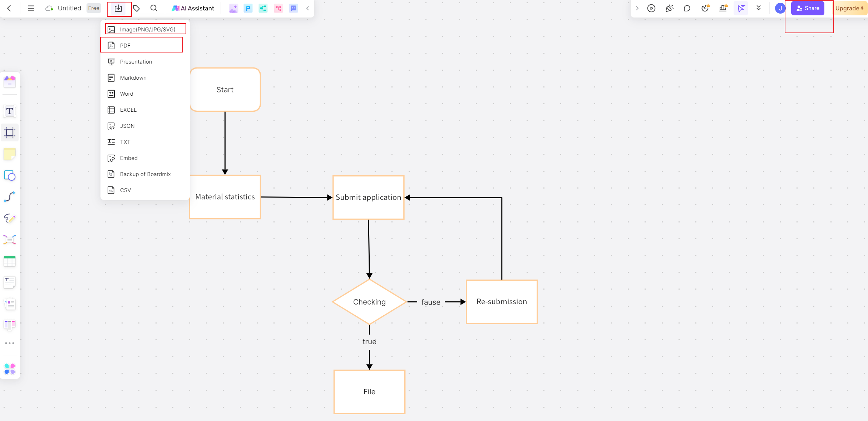Click the Start flowchart node
This screenshot has height=421, width=868.
coord(224,90)
